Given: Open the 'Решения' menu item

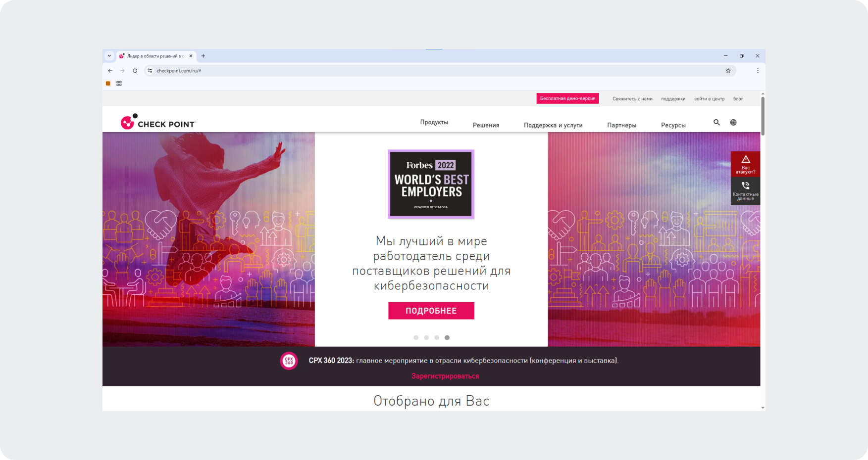Looking at the screenshot, I should coord(486,125).
